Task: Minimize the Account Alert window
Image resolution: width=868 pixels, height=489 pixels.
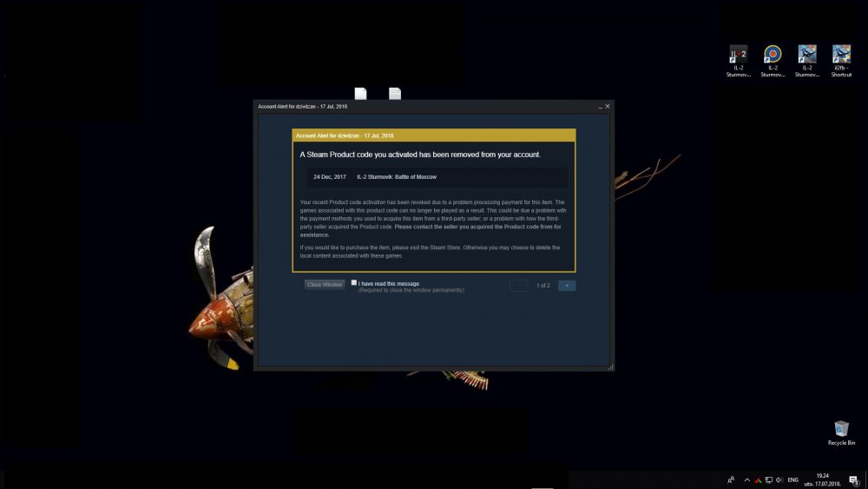Action: 600,106
